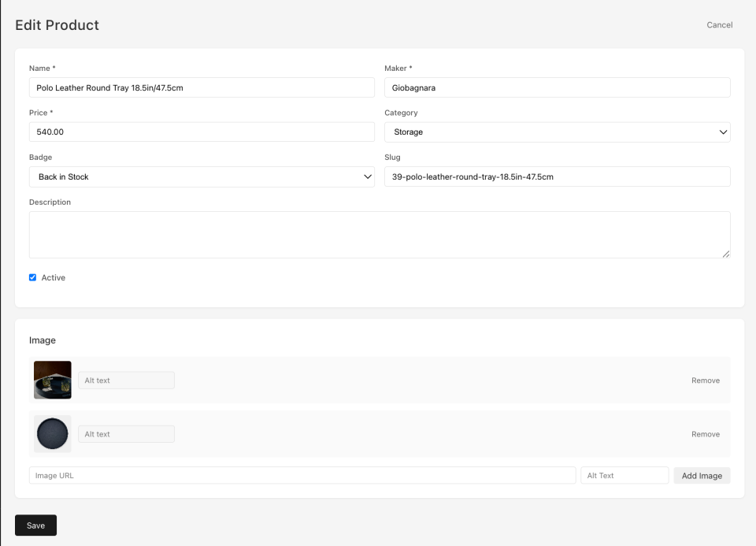Click into the Description text area
Screen dimensions: 756x546
380,235
